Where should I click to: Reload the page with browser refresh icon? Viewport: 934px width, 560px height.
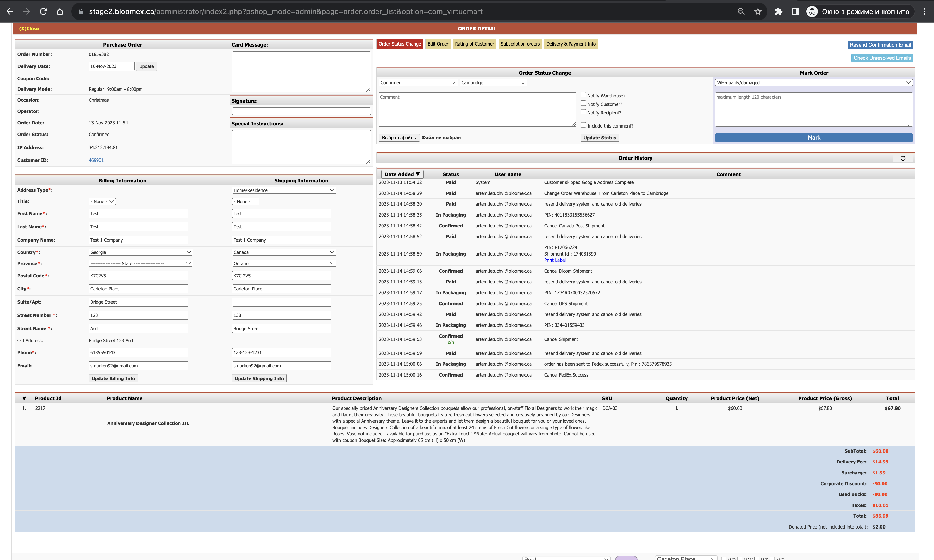43,11
